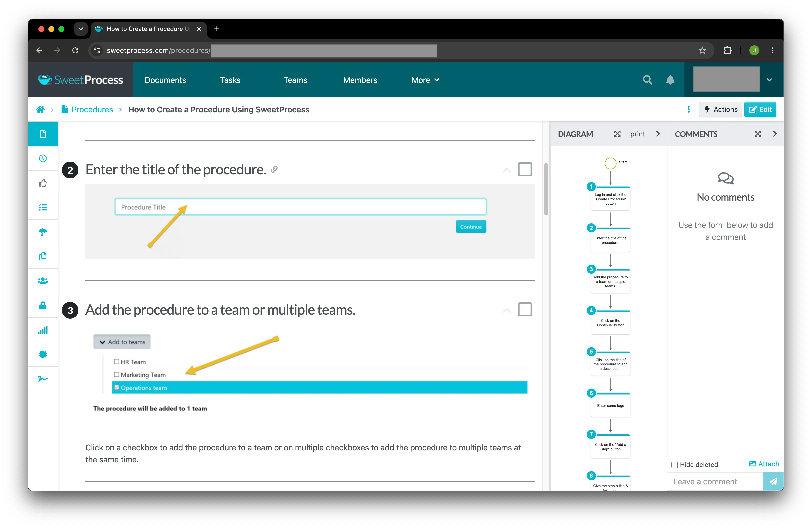The width and height of the screenshot is (812, 528).
Task: Open the Tasks menu
Action: pyautogui.click(x=230, y=80)
